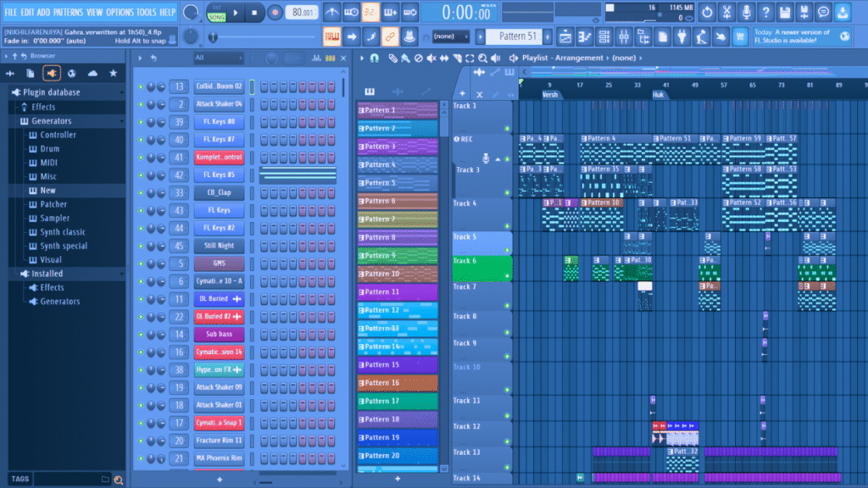The height and width of the screenshot is (488, 868).
Task: Click the Sub bass channel button
Action: tap(220, 334)
